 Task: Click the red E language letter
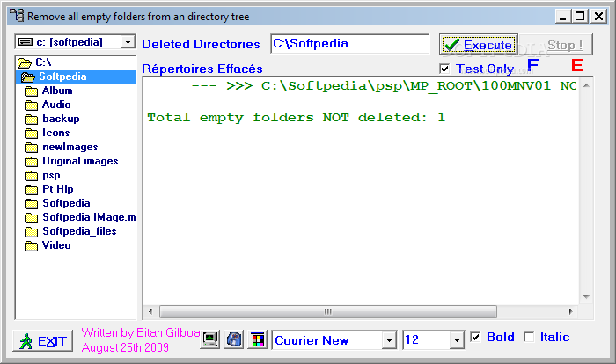(576, 66)
